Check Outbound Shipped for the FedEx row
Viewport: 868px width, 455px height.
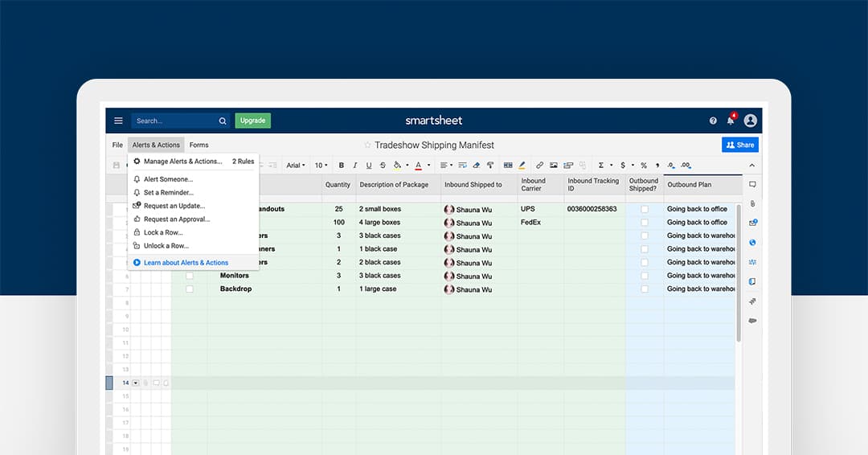pyautogui.click(x=645, y=223)
